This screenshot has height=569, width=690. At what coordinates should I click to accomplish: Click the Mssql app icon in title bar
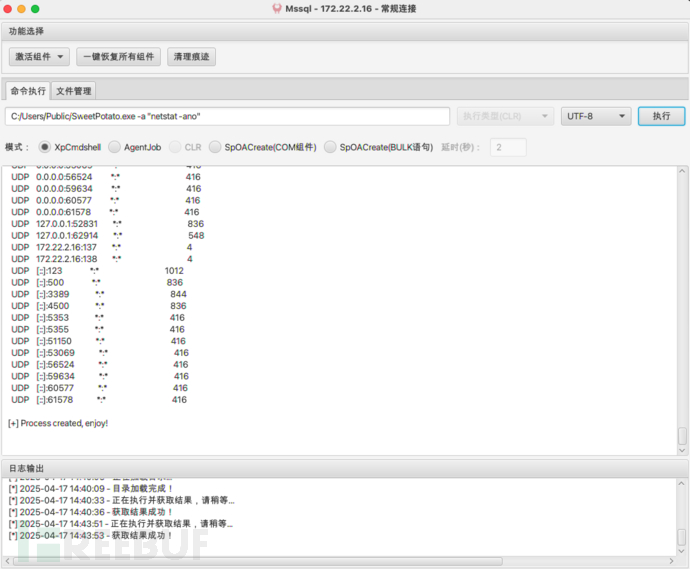[x=276, y=8]
